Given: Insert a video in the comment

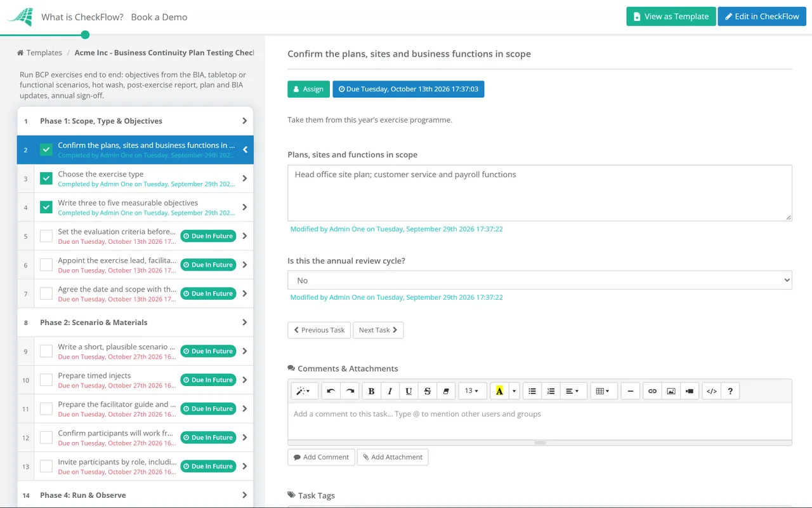Looking at the screenshot, I should (690, 391).
